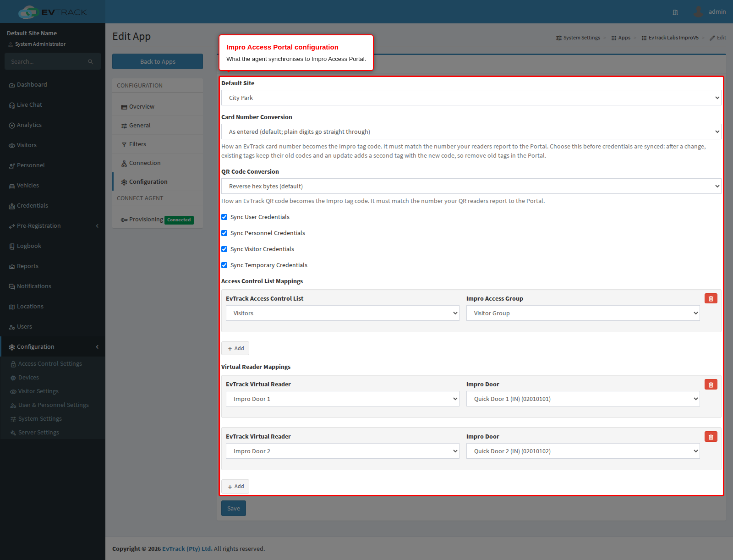This screenshot has height=560, width=733.
Task: Uncheck Sync Visitor Credentials
Action: pyautogui.click(x=224, y=249)
